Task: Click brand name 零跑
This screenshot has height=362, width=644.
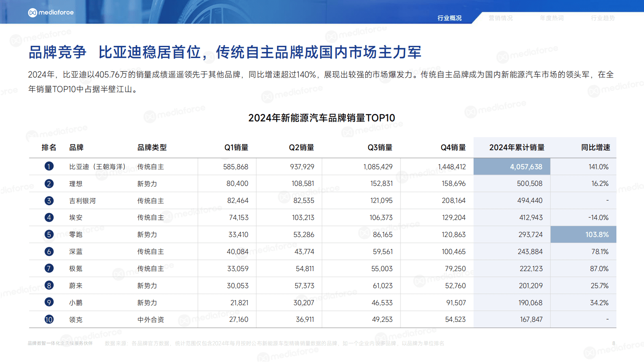Action: click(x=76, y=235)
